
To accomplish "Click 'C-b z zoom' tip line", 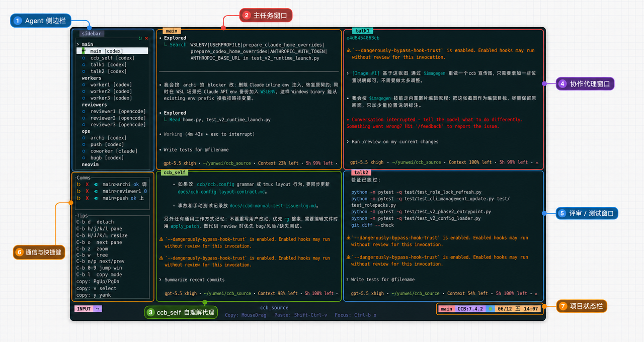I will pyautogui.click(x=92, y=248).
